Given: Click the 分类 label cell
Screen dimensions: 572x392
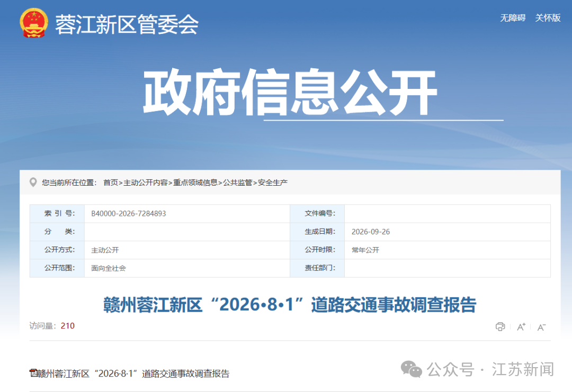Looking at the screenshot, I should tap(57, 232).
